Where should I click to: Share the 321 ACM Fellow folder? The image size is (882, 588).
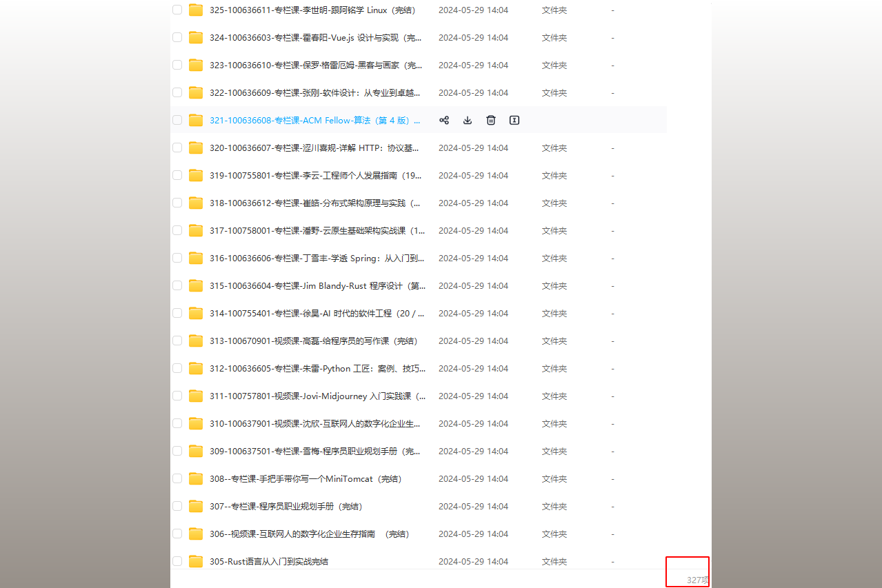coord(444,120)
